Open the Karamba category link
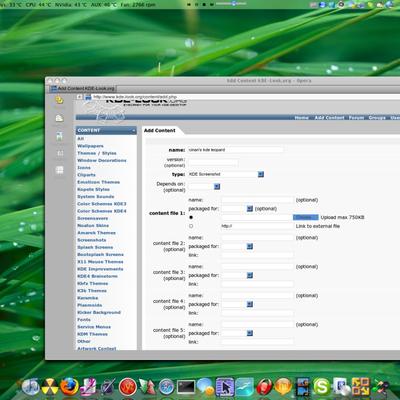The image size is (400, 400). [88, 298]
